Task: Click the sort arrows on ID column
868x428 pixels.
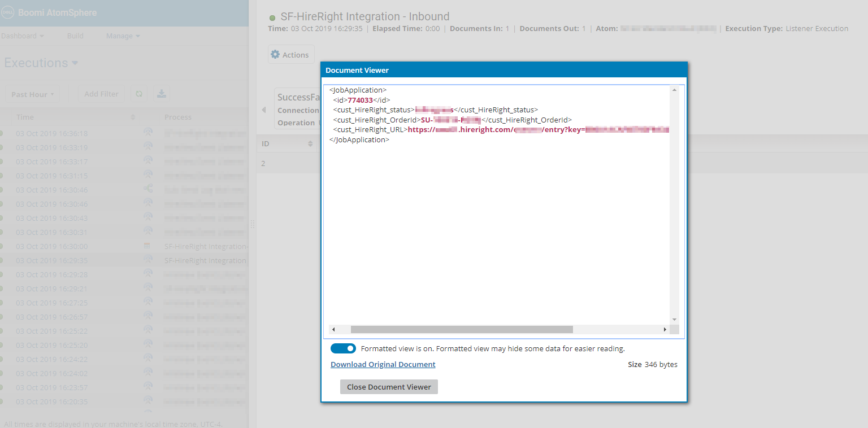Action: coord(310,144)
